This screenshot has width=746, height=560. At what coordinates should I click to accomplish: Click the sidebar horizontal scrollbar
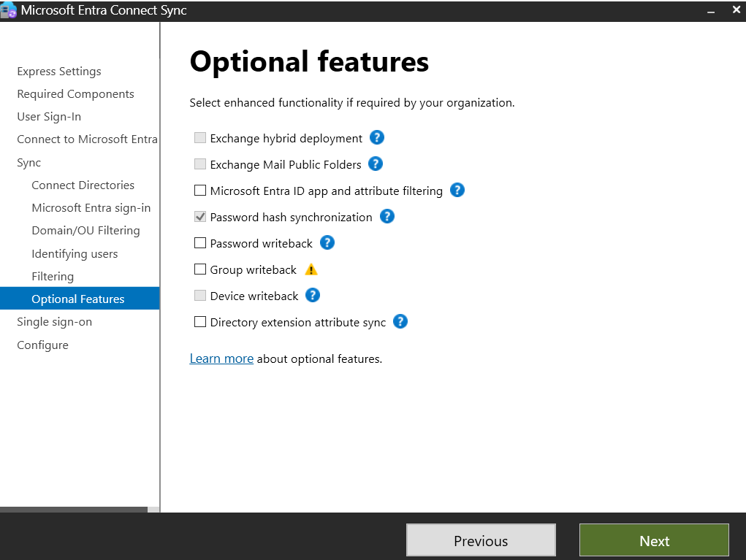pos(74,510)
